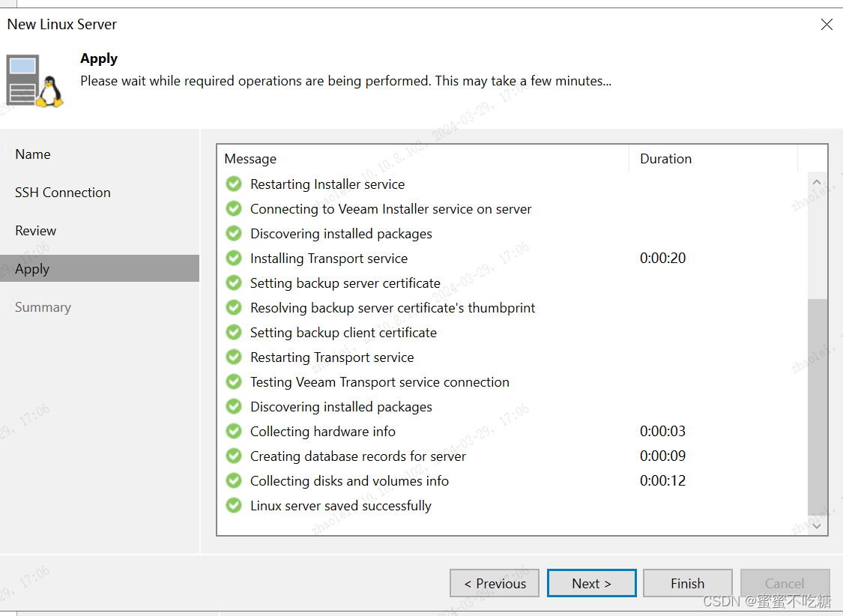Select 'Setting backup server certificate' row

(513, 283)
